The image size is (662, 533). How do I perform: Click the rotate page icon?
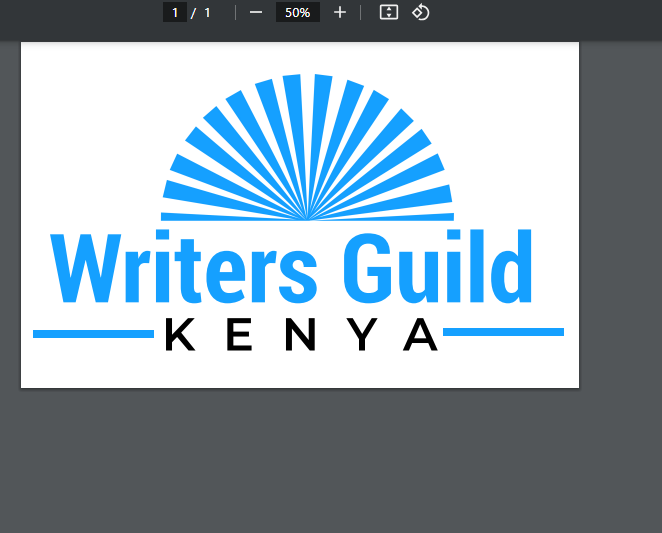coord(421,12)
